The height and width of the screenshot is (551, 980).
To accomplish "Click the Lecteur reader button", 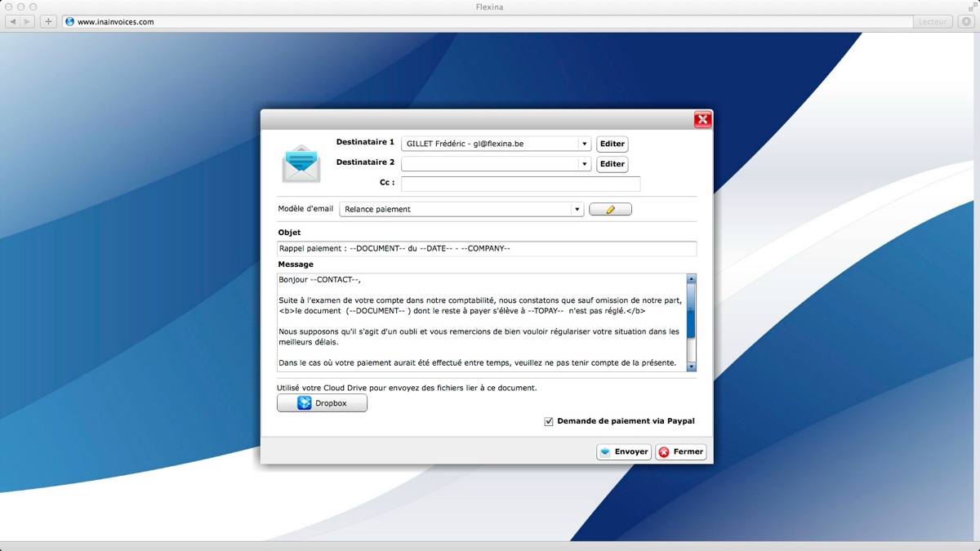I will pyautogui.click(x=932, y=22).
